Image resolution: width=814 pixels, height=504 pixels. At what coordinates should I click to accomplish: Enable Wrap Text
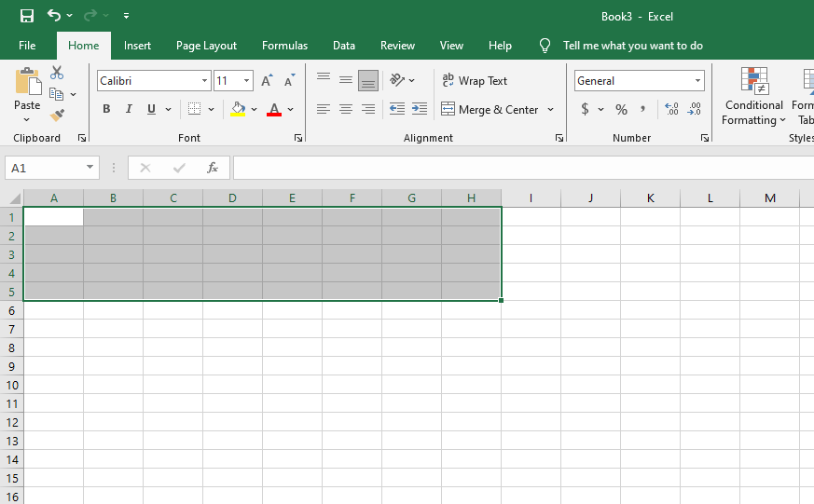[x=474, y=80]
